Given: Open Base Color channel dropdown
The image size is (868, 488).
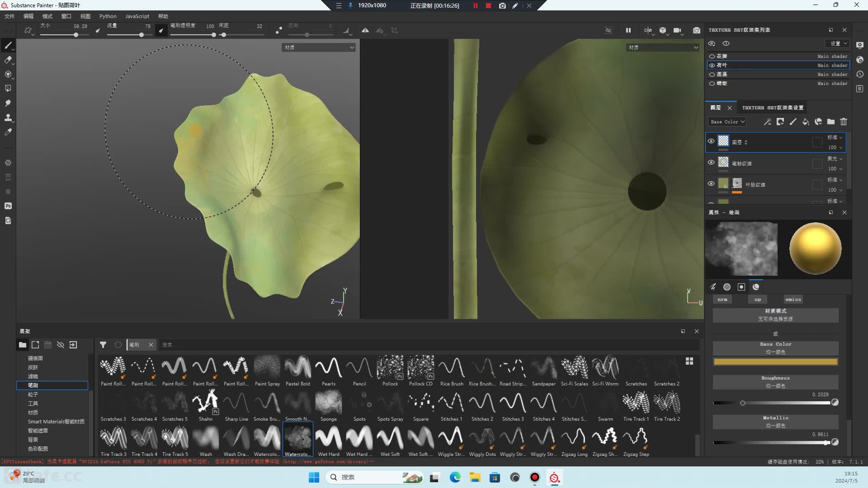Looking at the screenshot, I should pyautogui.click(x=727, y=122).
